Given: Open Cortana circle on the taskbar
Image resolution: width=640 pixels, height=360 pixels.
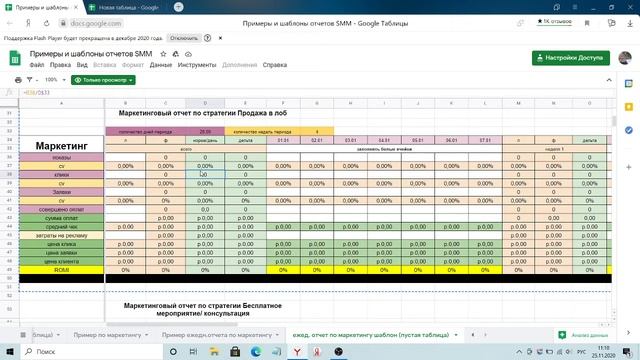Looking at the screenshot, I should tap(173, 351).
